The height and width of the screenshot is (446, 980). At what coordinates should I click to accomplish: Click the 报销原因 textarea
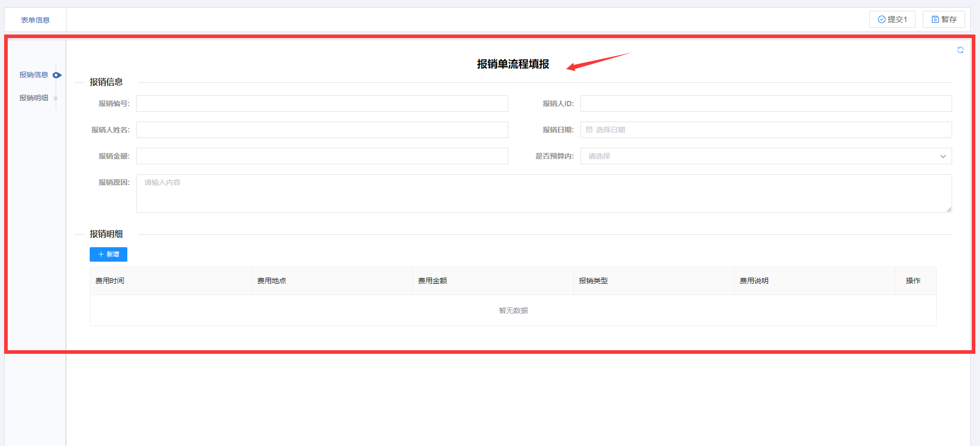coord(543,193)
